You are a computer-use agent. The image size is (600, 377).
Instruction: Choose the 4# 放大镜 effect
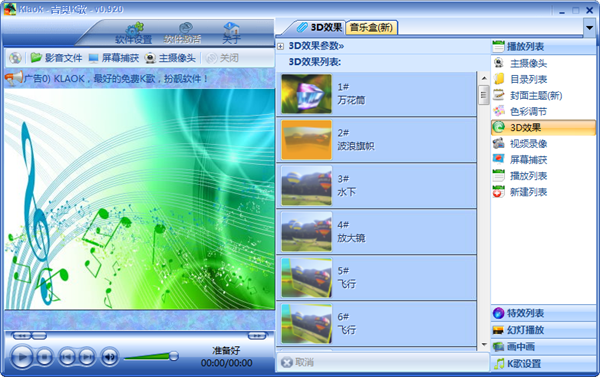tap(376, 232)
